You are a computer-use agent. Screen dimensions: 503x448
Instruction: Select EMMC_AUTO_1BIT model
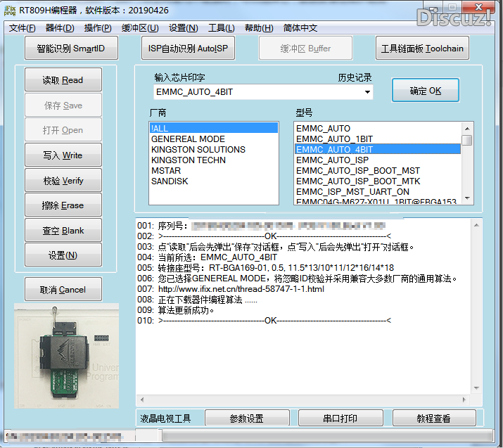coord(378,139)
